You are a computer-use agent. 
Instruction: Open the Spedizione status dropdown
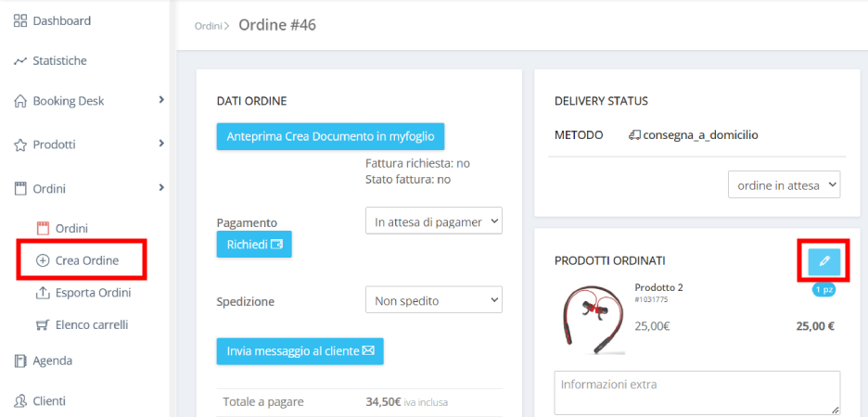coord(433,300)
